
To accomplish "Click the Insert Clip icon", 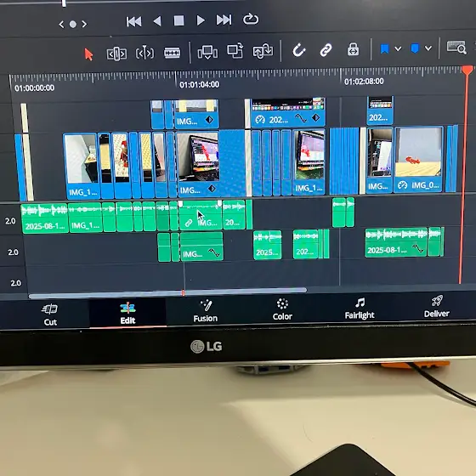I will tap(207, 52).
